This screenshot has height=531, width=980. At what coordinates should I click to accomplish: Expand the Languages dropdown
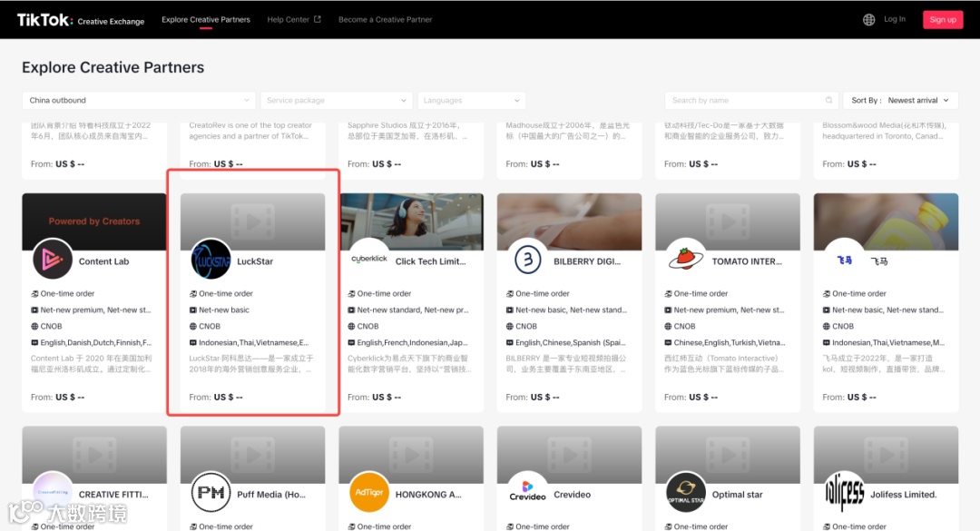click(471, 100)
